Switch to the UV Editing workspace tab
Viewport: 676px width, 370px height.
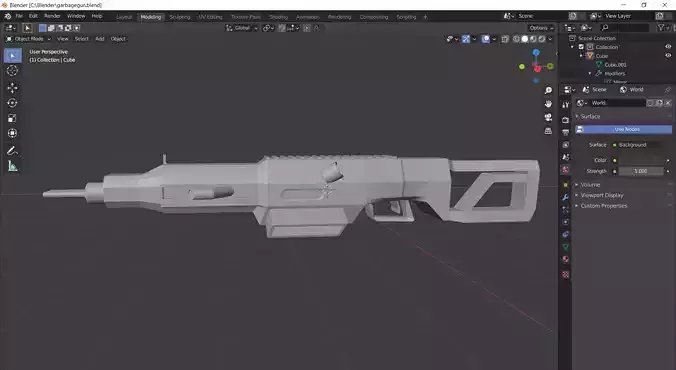click(210, 17)
